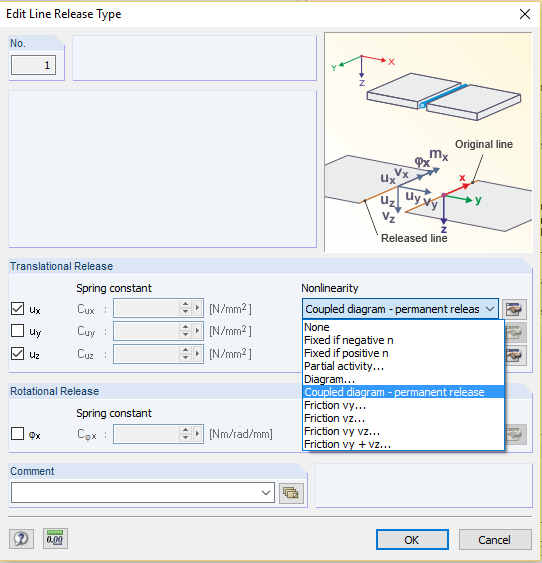Select Friction vy... option
Image resolution: width=542 pixels, height=563 pixels.
403,405
